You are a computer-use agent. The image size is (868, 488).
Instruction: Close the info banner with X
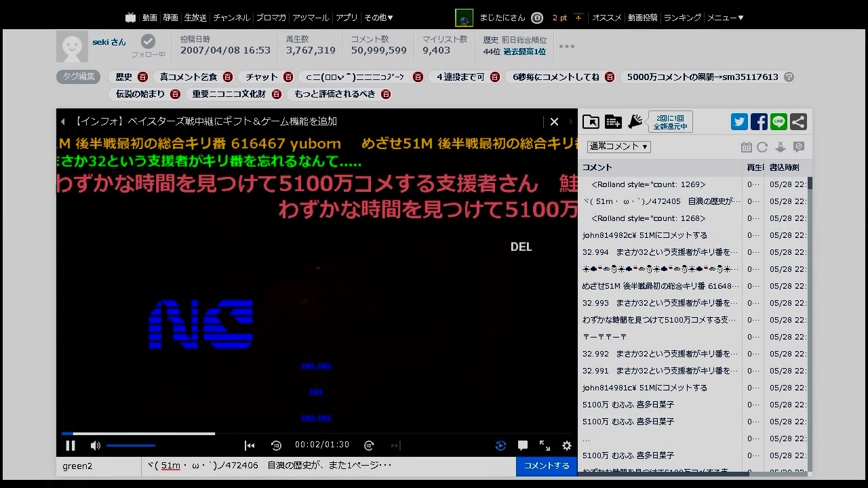[554, 121]
